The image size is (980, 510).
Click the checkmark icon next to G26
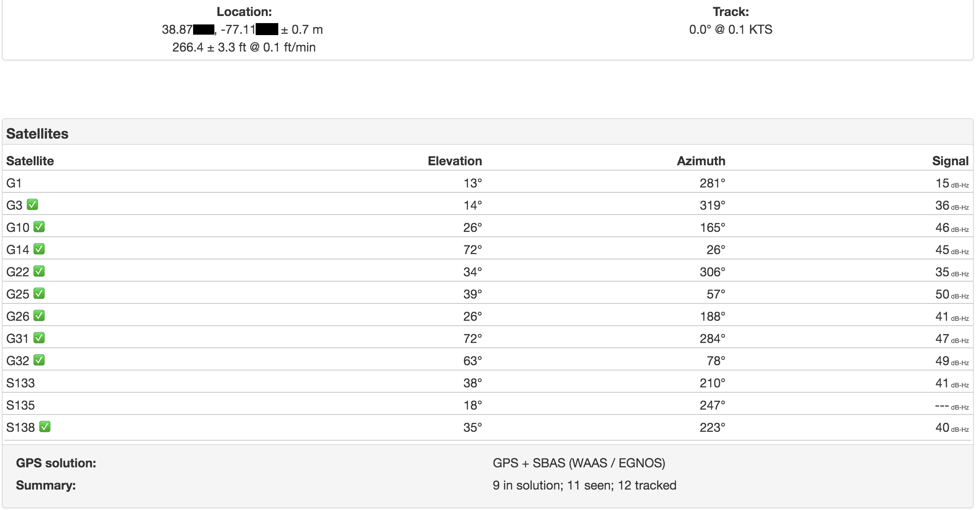pyautogui.click(x=39, y=316)
